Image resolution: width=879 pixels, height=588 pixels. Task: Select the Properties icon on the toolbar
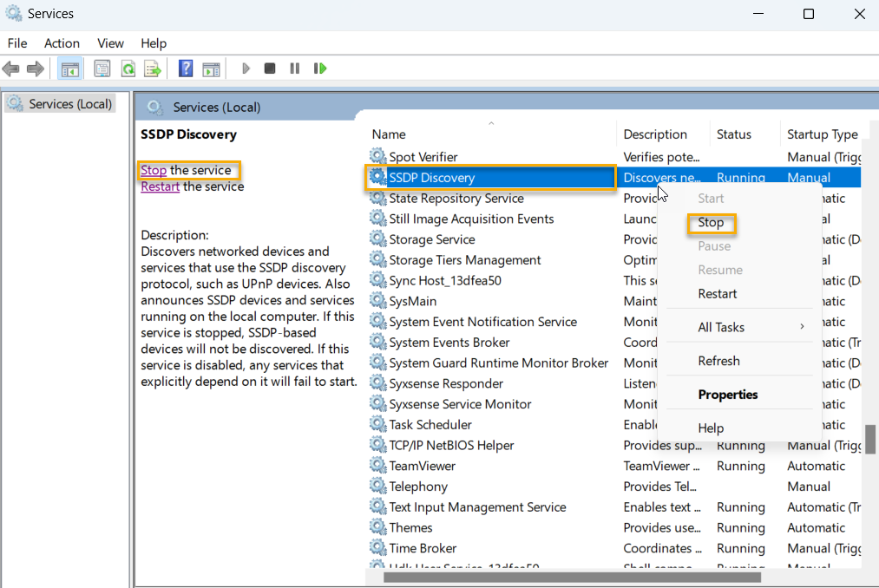102,69
